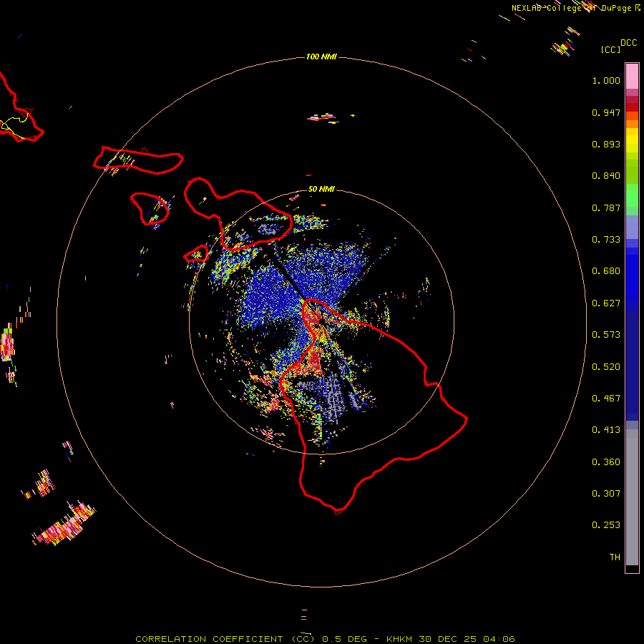The height and width of the screenshot is (644, 644).
Task: Click the 0.947 legend value
Action: pyautogui.click(x=606, y=112)
